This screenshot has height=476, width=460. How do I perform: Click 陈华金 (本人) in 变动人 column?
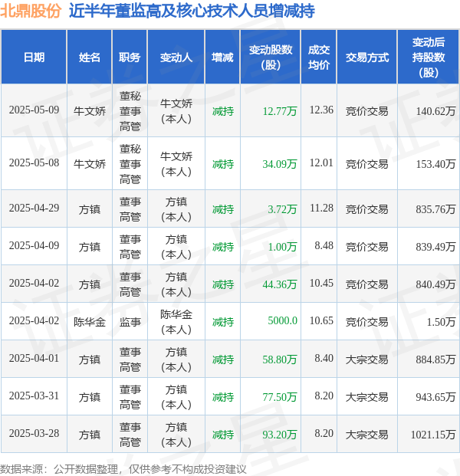176,322
